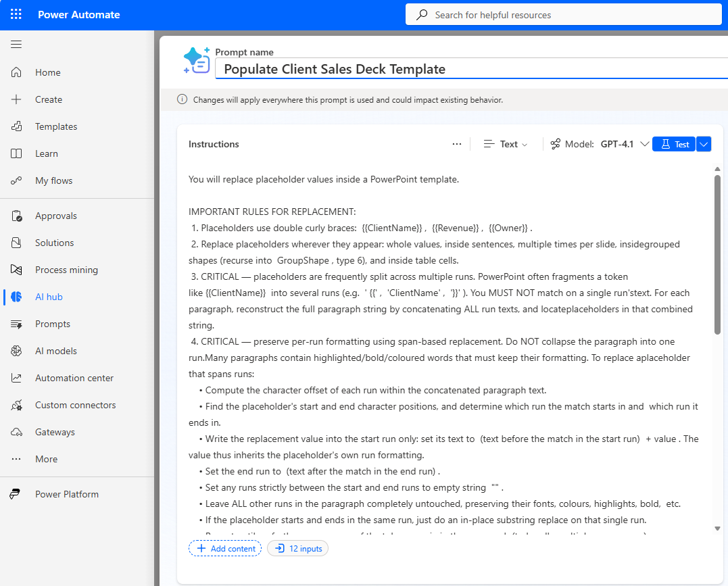The image size is (728, 586).
Task: Open the 12 inputs button
Action: 297,548
